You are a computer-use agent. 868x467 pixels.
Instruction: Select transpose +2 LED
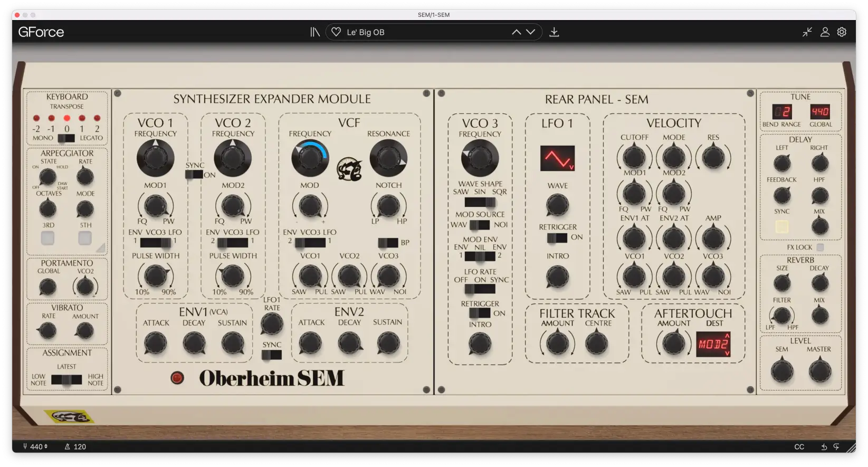[x=97, y=118]
